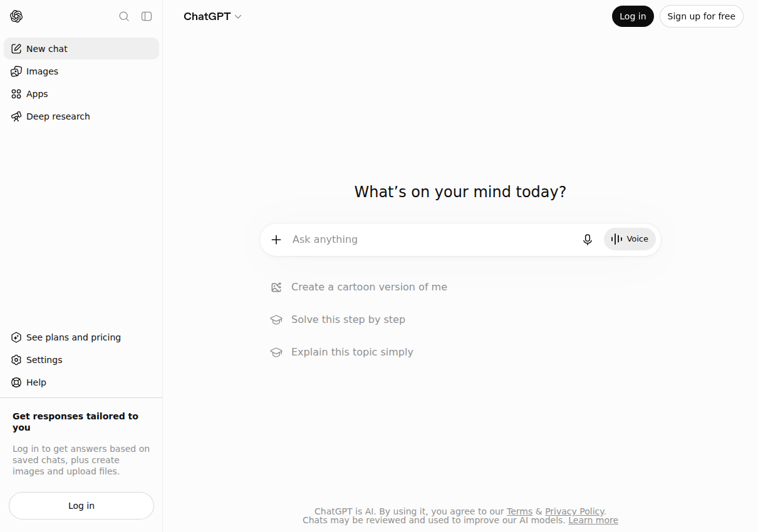Click the microphone dictation icon
758x532 pixels.
click(x=588, y=240)
